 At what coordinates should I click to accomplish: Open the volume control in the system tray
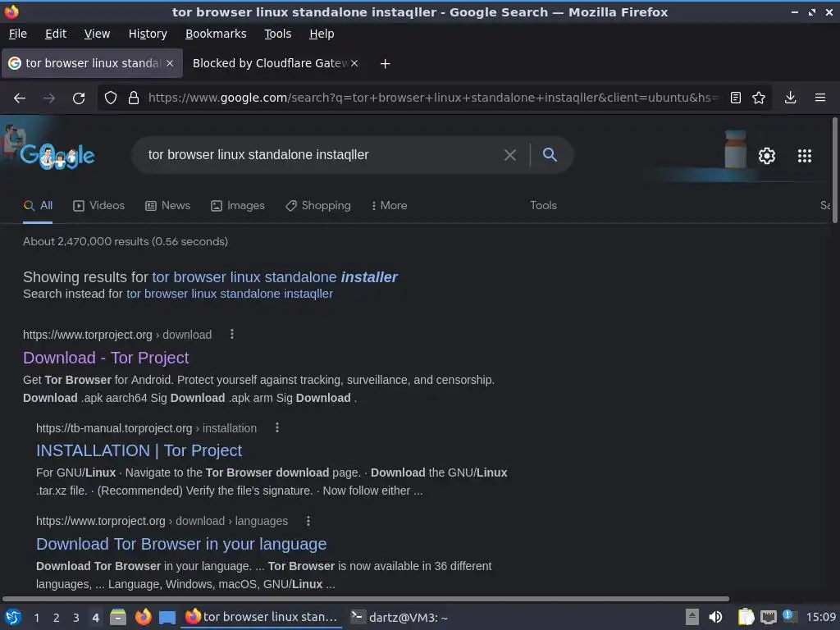[x=715, y=617]
